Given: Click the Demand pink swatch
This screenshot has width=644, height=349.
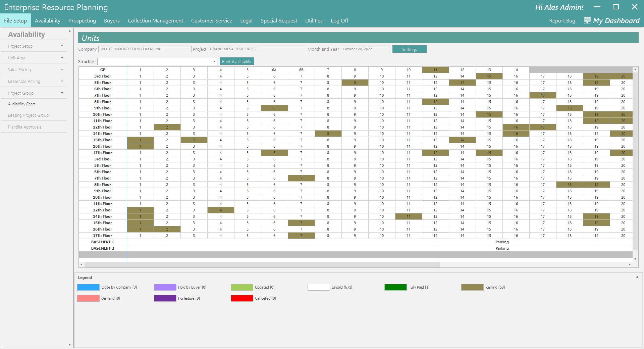Looking at the screenshot, I should [88, 298].
